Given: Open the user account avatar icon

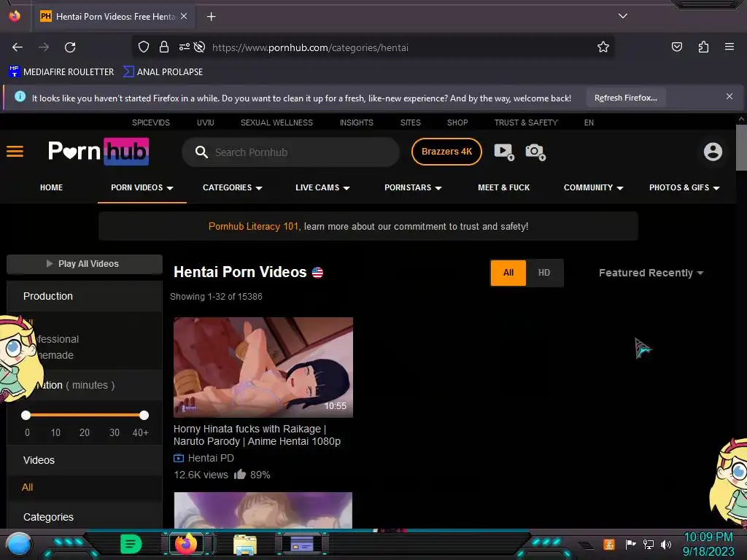Looking at the screenshot, I should pos(713,152).
